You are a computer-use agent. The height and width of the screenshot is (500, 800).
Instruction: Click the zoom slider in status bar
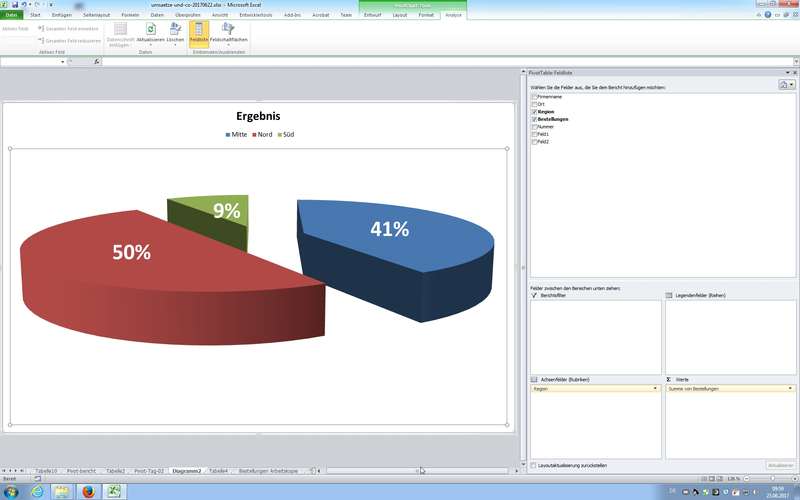771,479
